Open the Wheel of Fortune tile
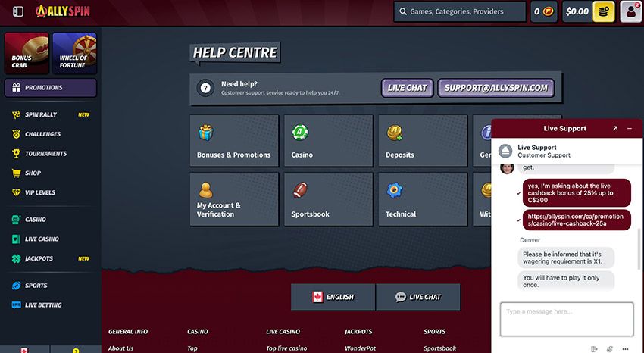Viewport: 644px width, 353px height. pyautogui.click(x=74, y=53)
